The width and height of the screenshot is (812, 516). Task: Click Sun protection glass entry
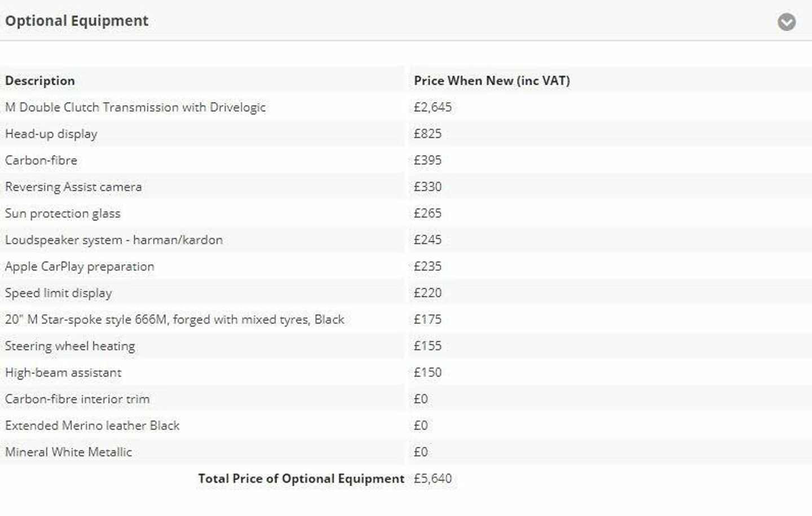(63, 213)
